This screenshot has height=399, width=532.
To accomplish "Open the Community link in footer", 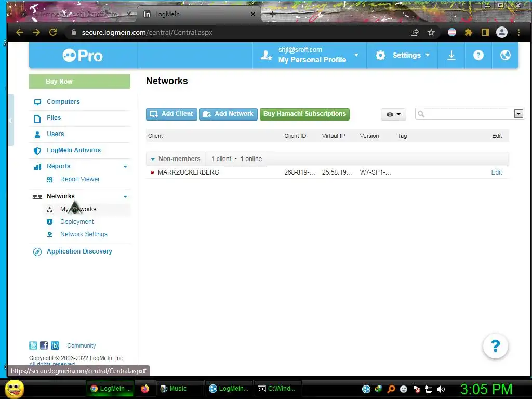I will [82, 345].
